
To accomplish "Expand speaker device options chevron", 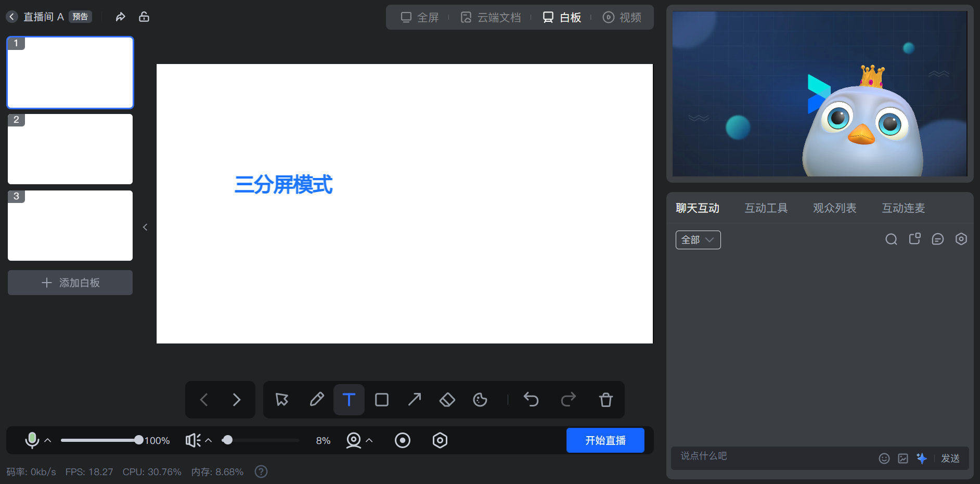I will 209,440.
